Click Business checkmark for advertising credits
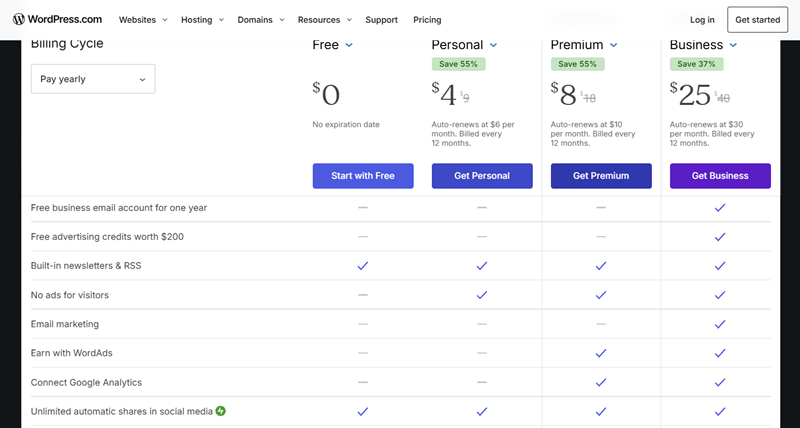The height and width of the screenshot is (428, 800). (720, 237)
